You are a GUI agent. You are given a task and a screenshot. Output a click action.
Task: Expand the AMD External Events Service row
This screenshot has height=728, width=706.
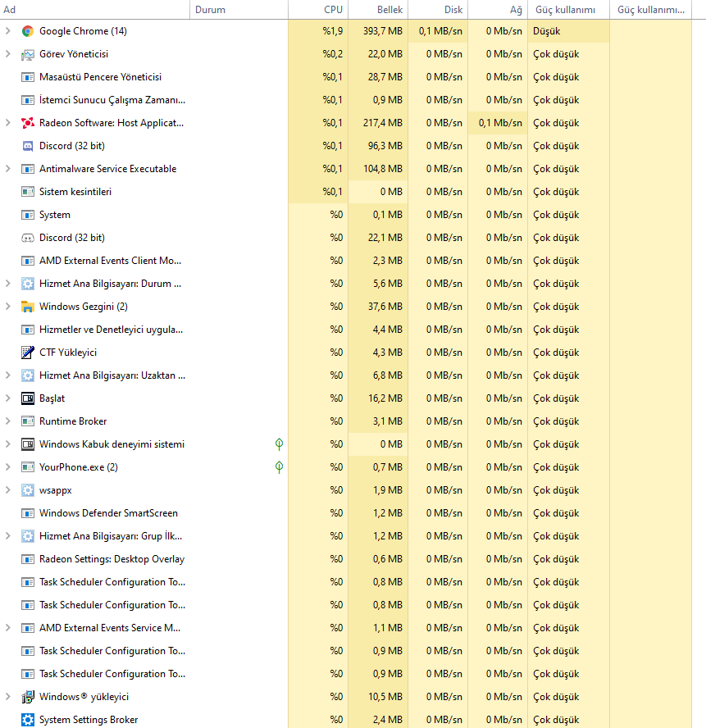pos(8,628)
